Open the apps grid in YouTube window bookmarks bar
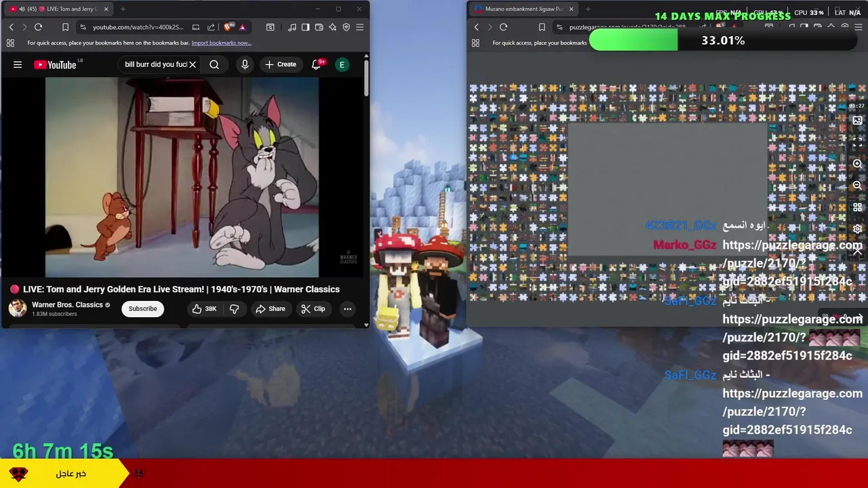Screen dimensions: 868x488 coord(10,43)
